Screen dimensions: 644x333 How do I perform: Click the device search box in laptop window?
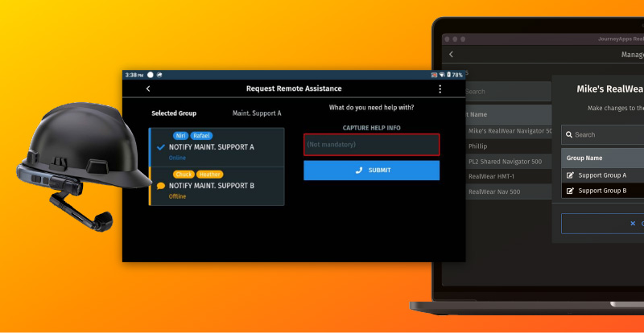tap(509, 92)
